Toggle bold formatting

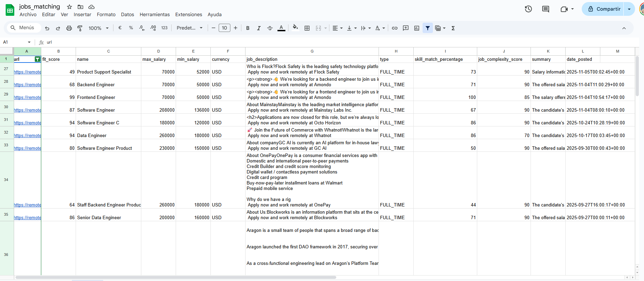[248, 28]
